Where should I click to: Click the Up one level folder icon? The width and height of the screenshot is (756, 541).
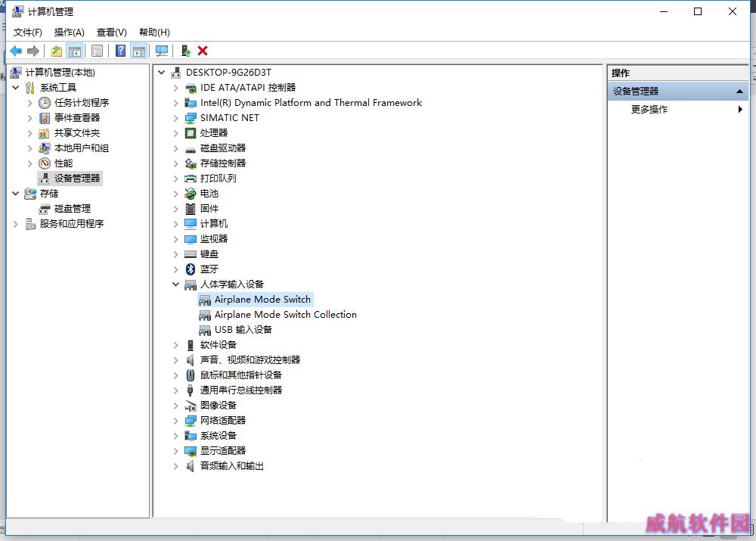[x=57, y=51]
